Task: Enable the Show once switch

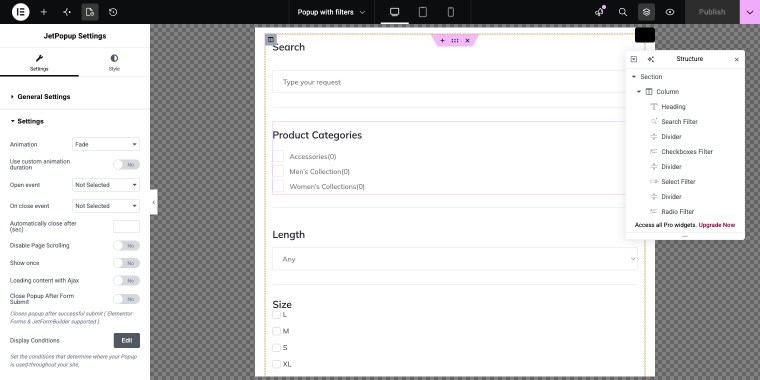Action: click(x=127, y=263)
